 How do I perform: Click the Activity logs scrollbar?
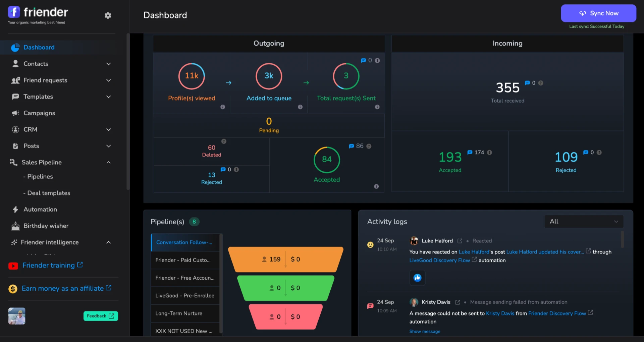(x=622, y=239)
